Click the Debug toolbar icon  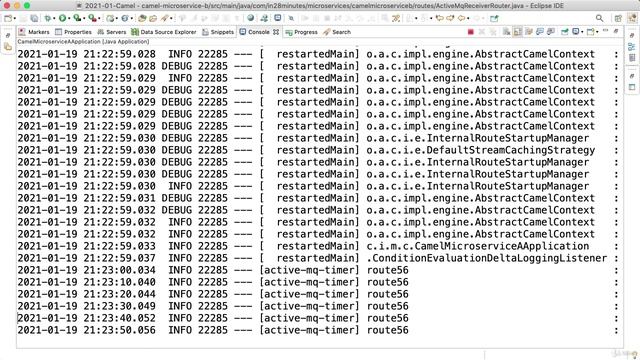point(48,18)
